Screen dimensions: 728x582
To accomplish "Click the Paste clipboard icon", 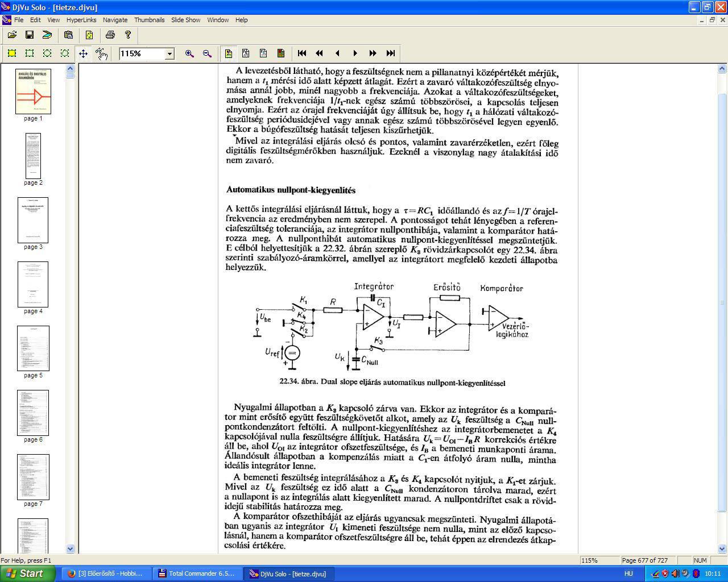I will [69, 35].
